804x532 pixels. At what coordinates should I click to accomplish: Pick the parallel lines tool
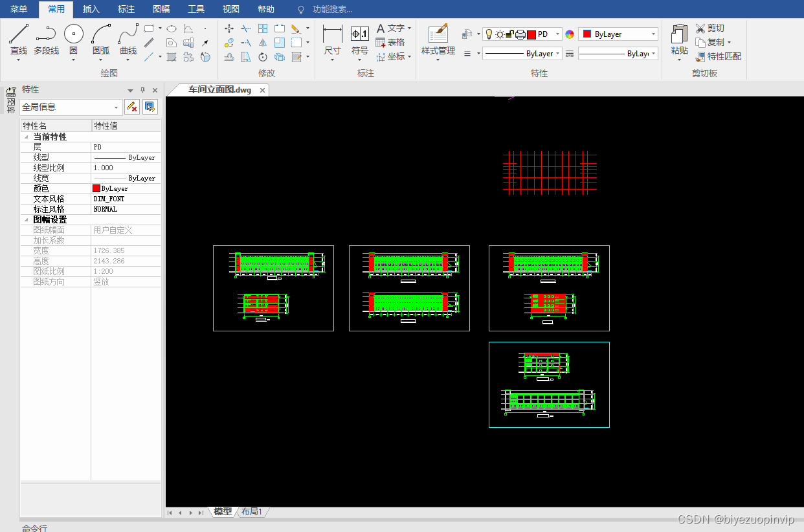click(x=149, y=43)
